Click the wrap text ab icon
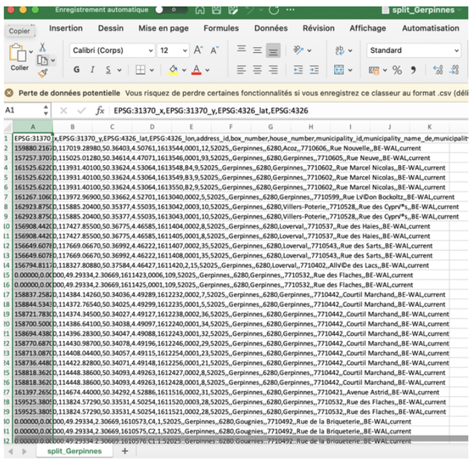The height and width of the screenshot is (466, 476). click(x=340, y=50)
